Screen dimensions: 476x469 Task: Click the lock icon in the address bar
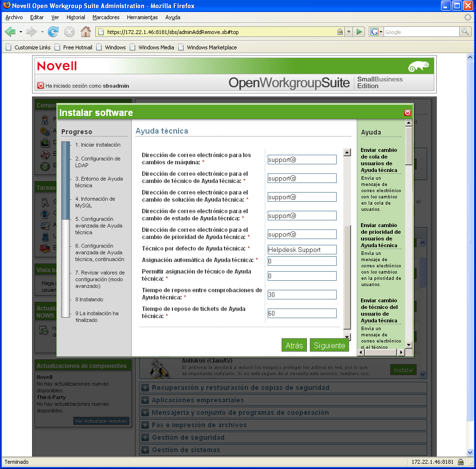[340, 32]
